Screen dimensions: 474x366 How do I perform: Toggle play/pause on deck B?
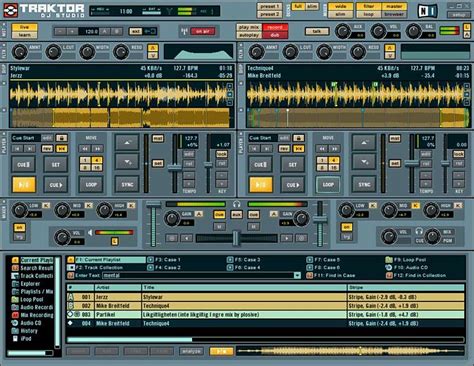(261, 184)
